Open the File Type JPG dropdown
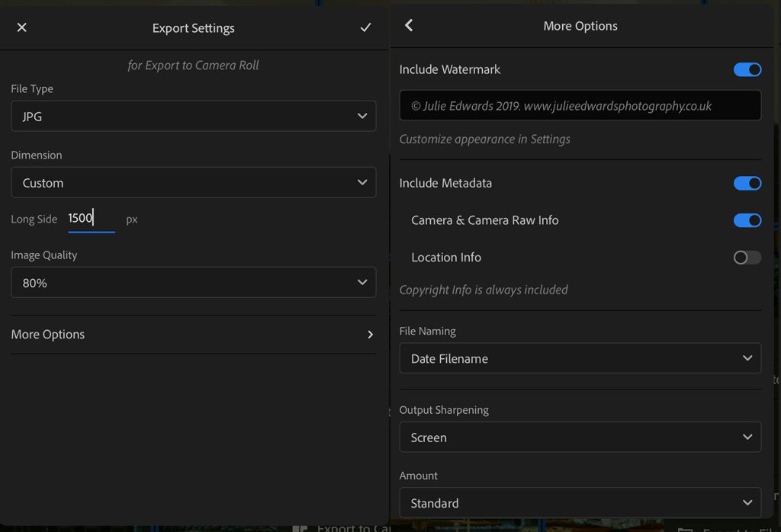 [193, 117]
